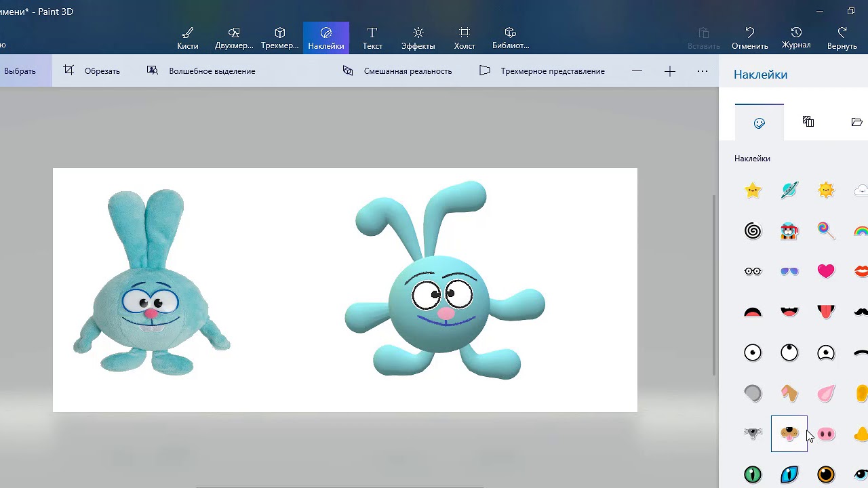Pick the pink heart sticker
This screenshot has height=488, width=868.
pos(826,271)
